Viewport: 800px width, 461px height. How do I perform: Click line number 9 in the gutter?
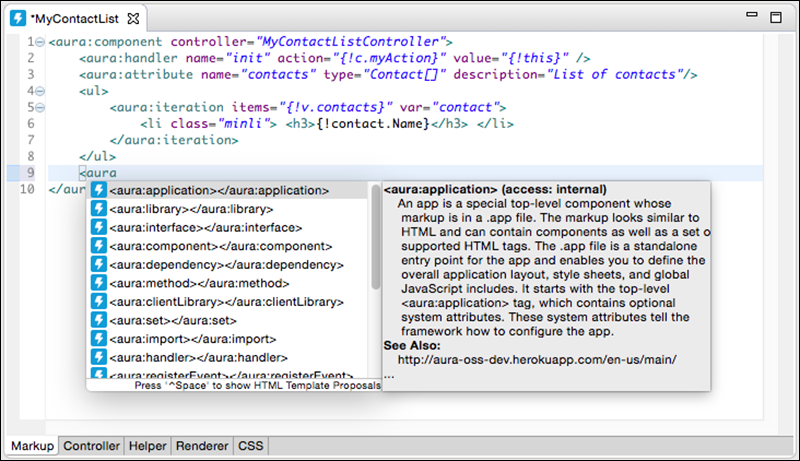[31, 173]
